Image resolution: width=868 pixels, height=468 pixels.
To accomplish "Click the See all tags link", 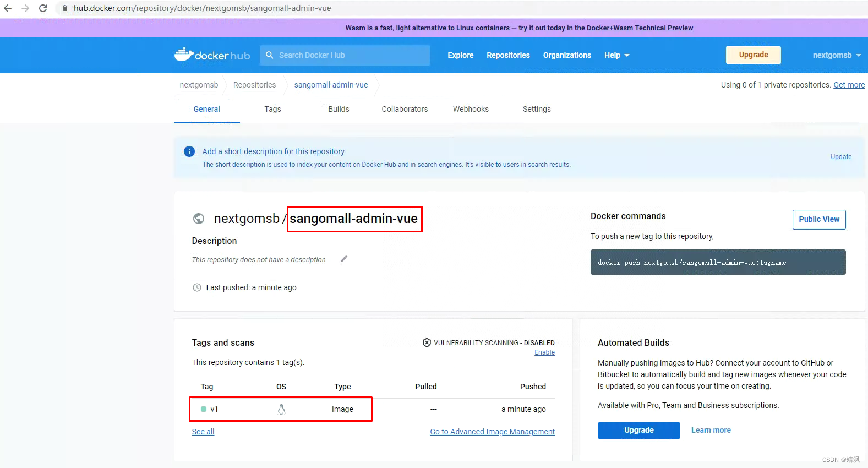I will [203, 432].
